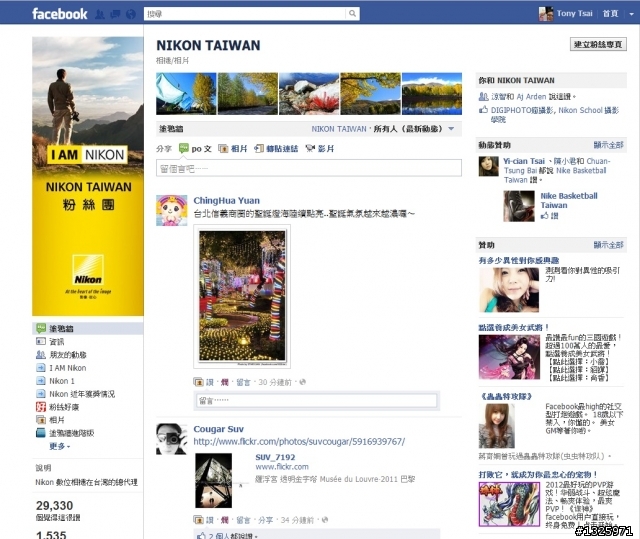Open third photo thumbnail with red plant
The image size is (640, 539).
tap(309, 93)
